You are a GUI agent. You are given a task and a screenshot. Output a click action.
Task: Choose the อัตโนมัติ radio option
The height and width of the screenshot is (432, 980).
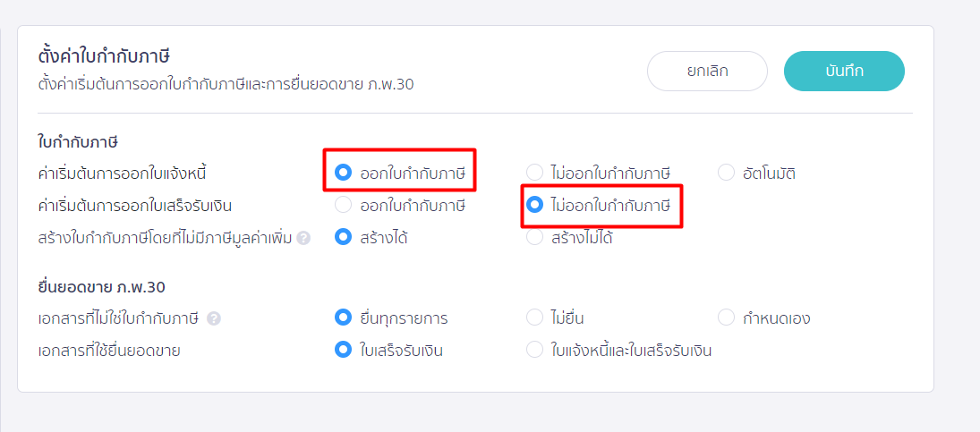(x=726, y=173)
